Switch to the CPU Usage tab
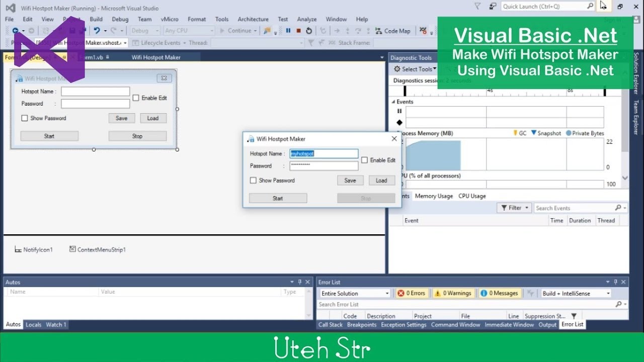The image size is (644, 362). tap(472, 196)
